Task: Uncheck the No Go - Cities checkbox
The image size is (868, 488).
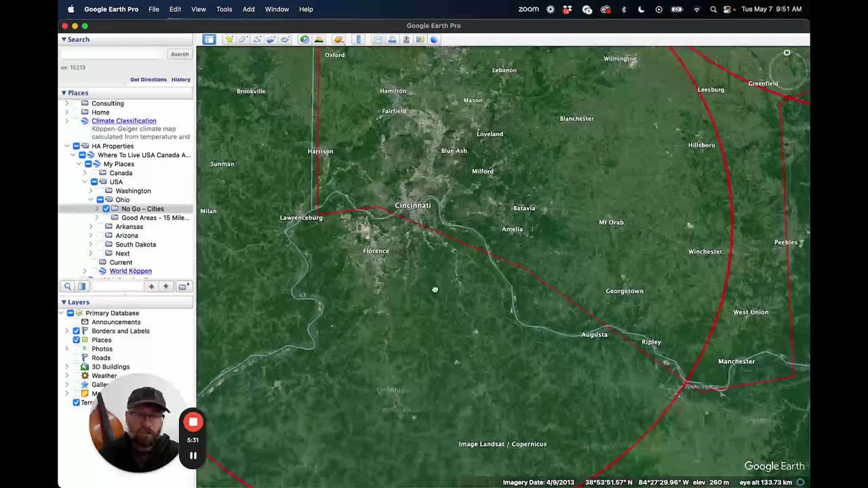Action: [106, 209]
